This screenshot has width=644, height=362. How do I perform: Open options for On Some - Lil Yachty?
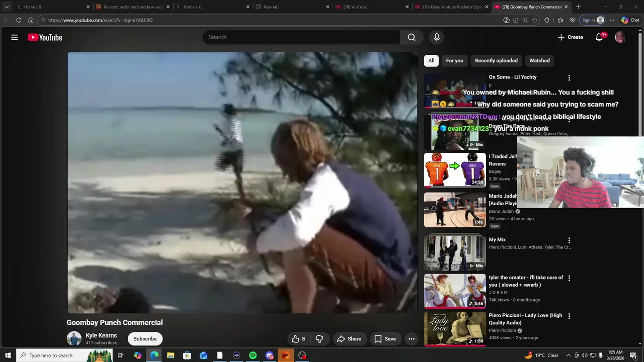569,78
